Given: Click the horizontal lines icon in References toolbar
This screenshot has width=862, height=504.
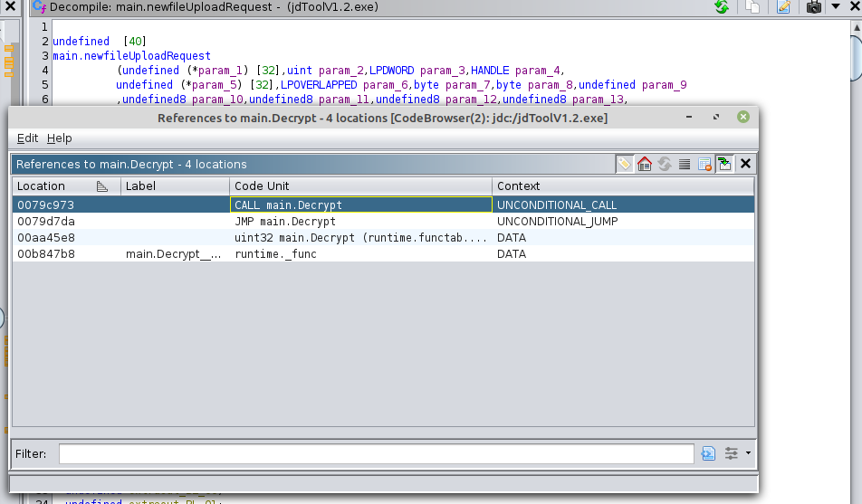Looking at the screenshot, I should pyautogui.click(x=685, y=164).
